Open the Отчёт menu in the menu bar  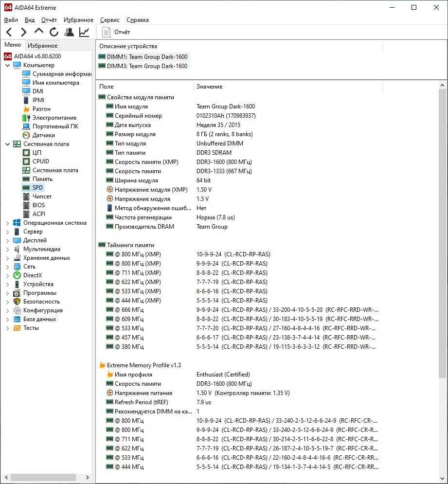49,20
